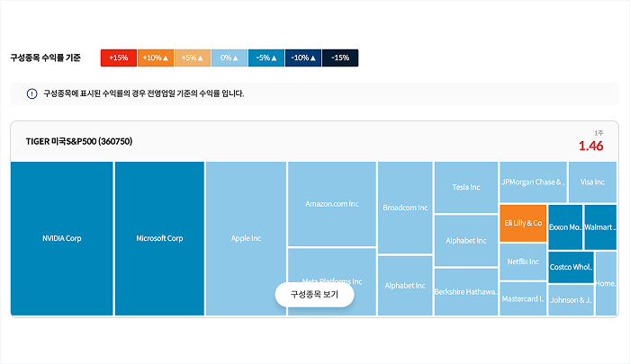Image resolution: width=630 pixels, height=364 pixels.
Task: Click the TIGER 미국S&P500 (360750) title
Action: [x=79, y=141]
